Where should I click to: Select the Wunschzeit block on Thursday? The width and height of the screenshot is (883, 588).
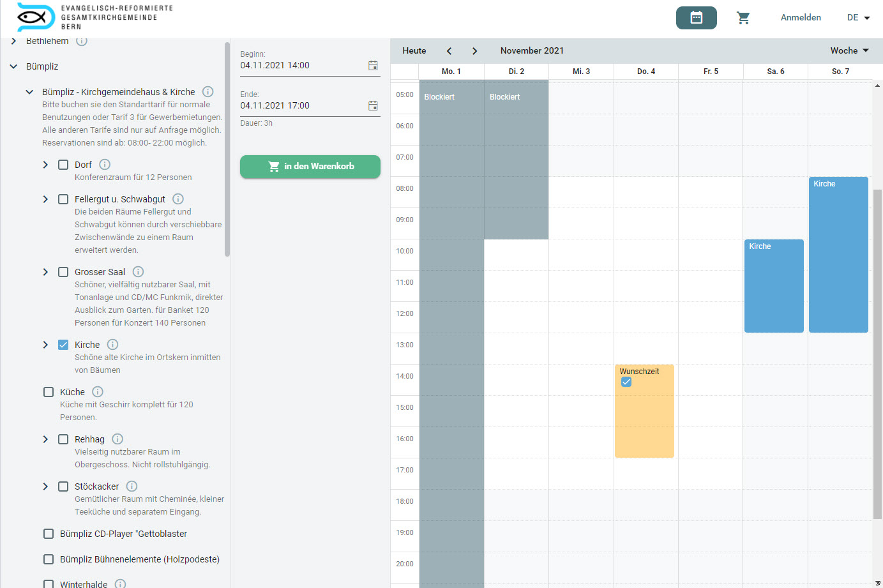[x=644, y=415]
